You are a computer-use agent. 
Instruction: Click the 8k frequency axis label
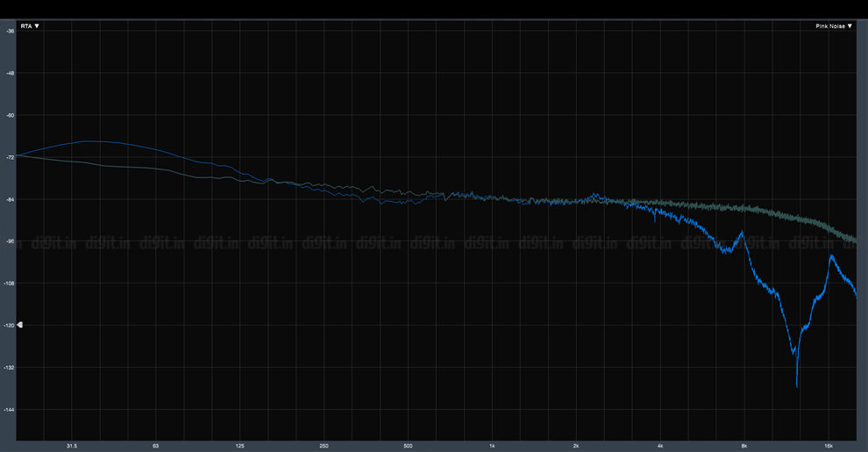[744, 446]
